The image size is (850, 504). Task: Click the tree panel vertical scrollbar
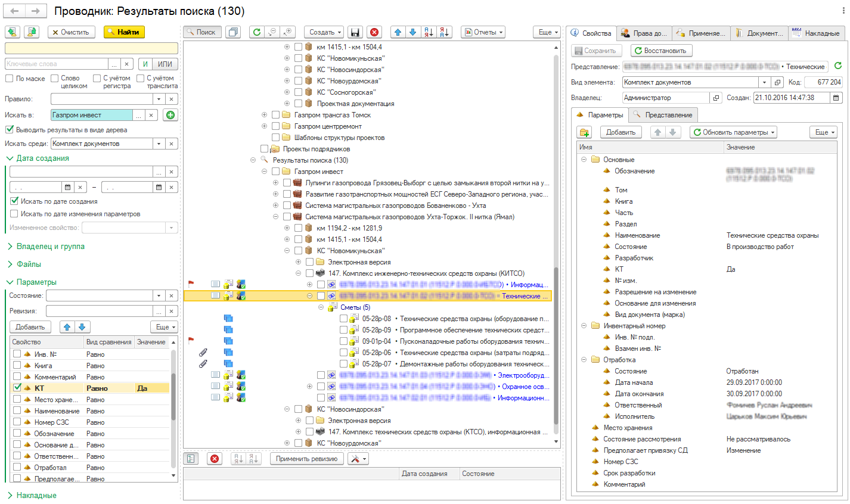point(557,244)
